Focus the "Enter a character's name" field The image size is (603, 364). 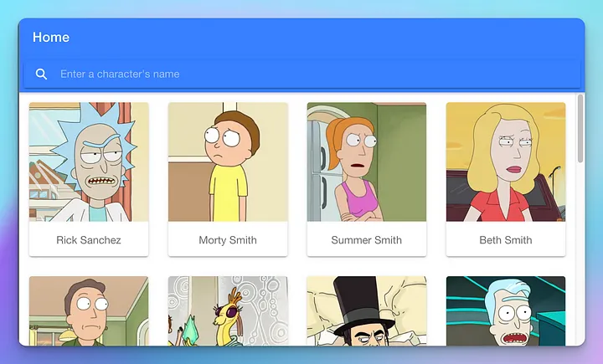tap(301, 74)
